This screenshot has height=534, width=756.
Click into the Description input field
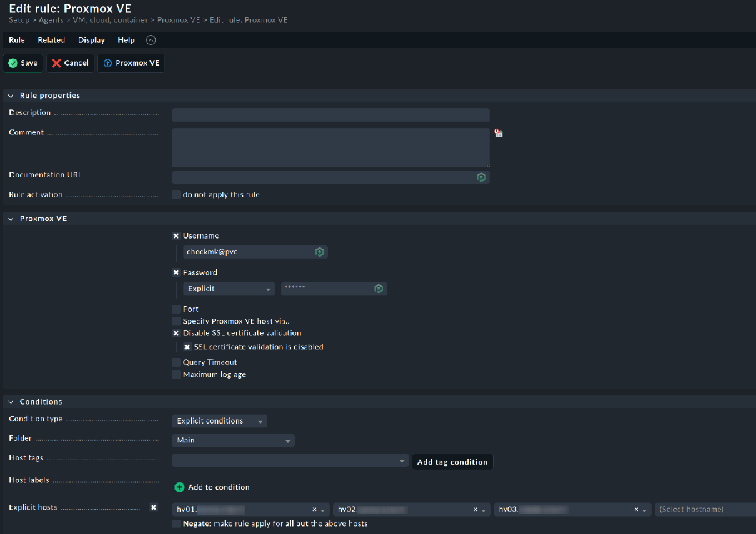point(330,115)
